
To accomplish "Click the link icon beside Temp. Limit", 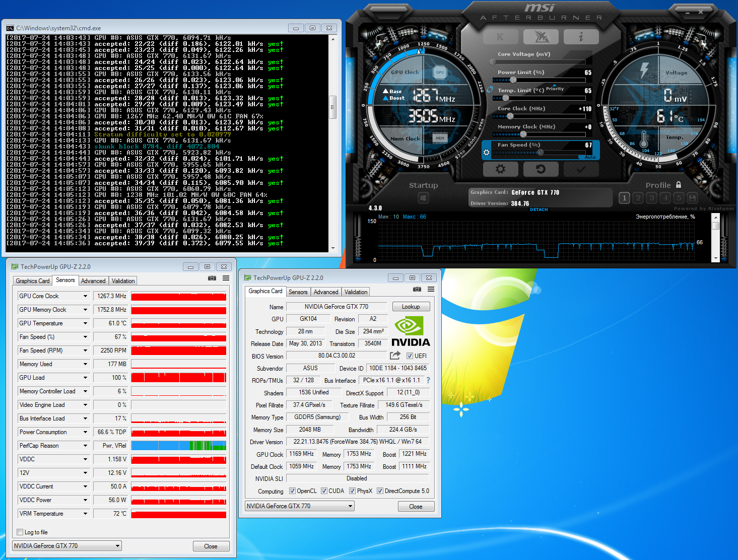I will [x=490, y=90].
